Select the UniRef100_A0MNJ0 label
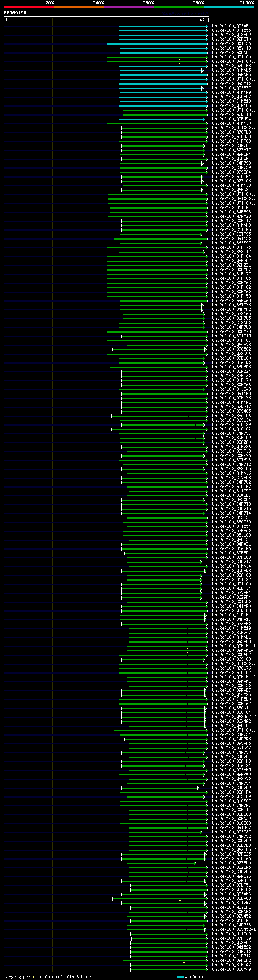This screenshot has width=258, height=980. (x=231, y=124)
